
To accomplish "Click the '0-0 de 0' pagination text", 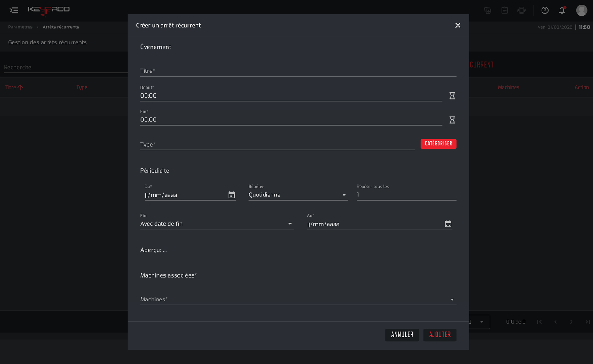I will coord(516,322).
